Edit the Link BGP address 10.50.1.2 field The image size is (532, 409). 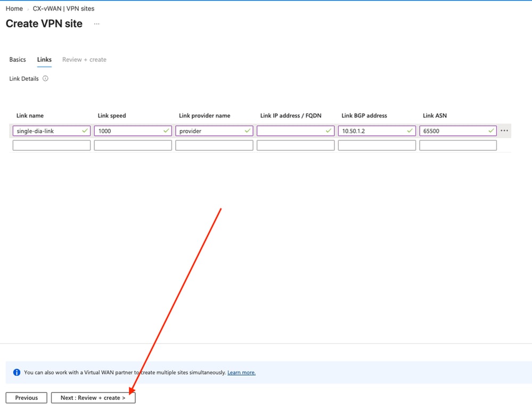pos(377,130)
